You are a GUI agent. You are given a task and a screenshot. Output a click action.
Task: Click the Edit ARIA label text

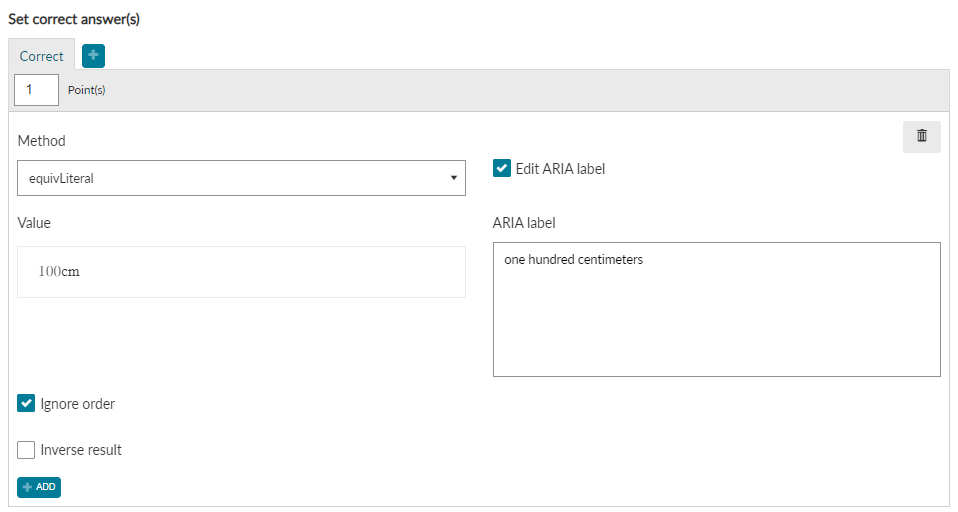click(560, 169)
